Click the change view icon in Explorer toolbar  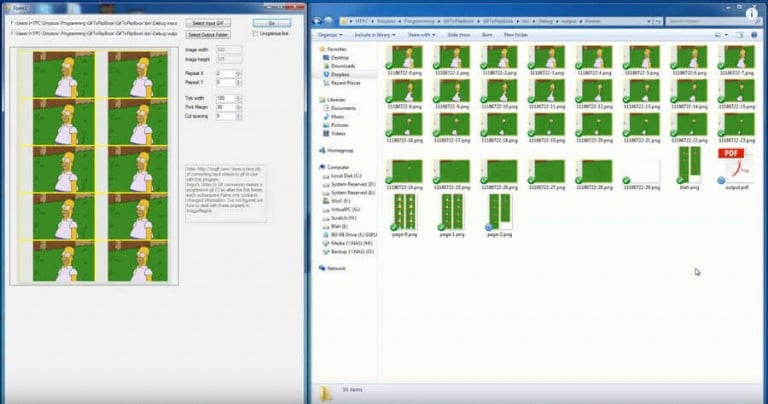tap(718, 35)
